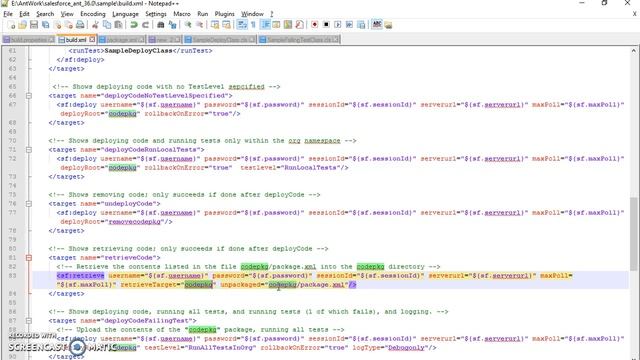
Task: Click the Close All toolbar icon
Action: 69,25
